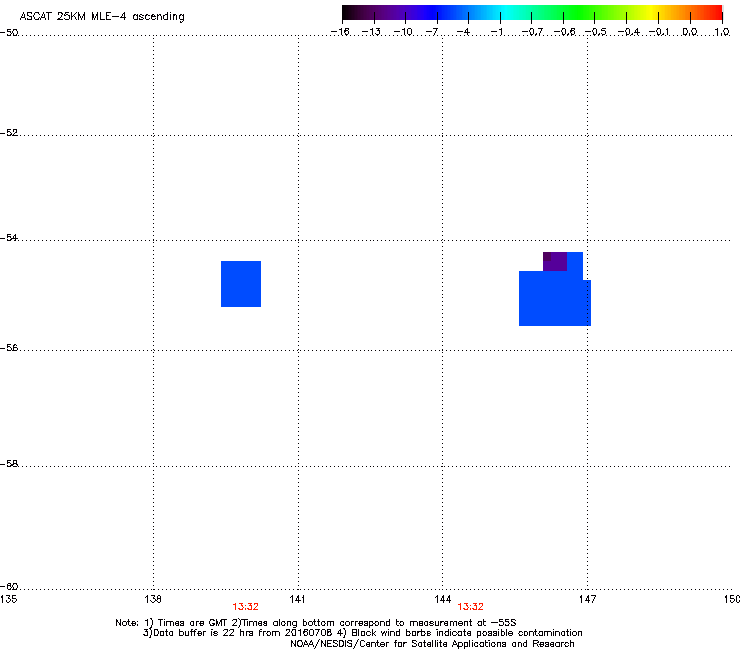Screen dimensions: 740x650
Task: Click the red 13:32 time between 138 and 141
Action: coord(245,607)
